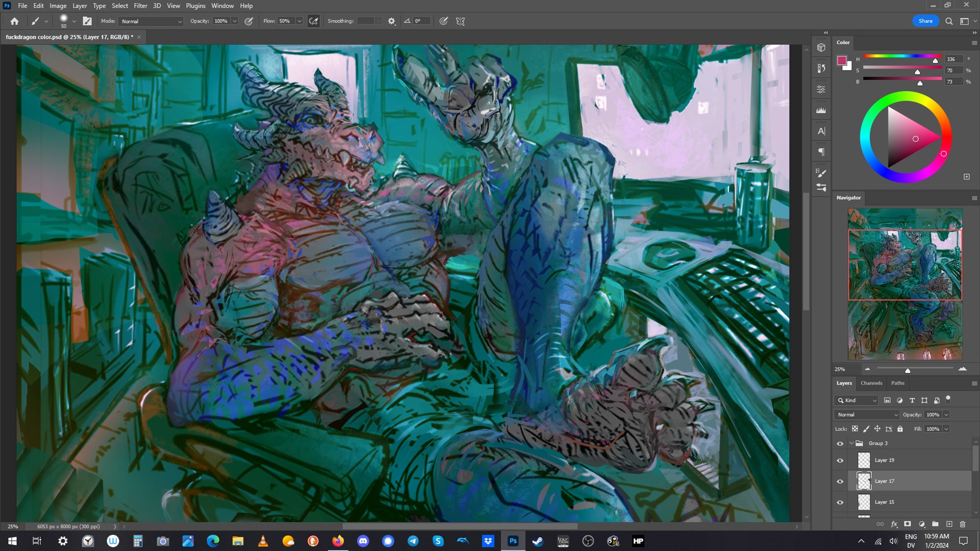This screenshot has height=551, width=980.
Task: Open the workspace switcher icon
Action: [x=964, y=21]
